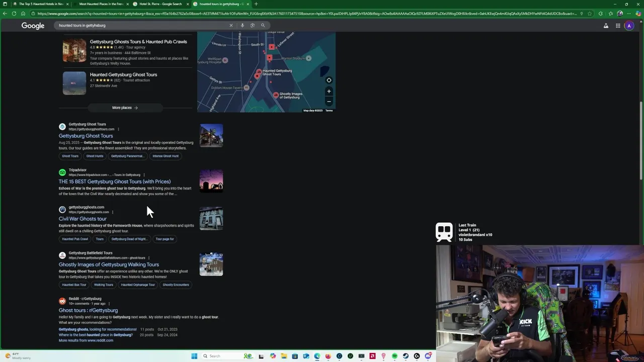Open Ghost tours r/Gettysburg Reddit link
Screen dimensions: 644x362
(88, 310)
